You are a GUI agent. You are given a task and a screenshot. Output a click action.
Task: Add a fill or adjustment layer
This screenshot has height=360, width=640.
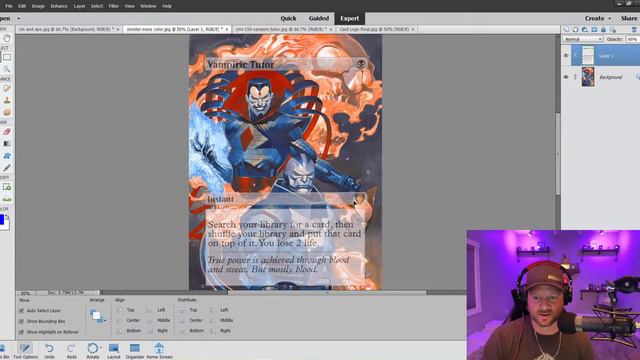point(585,29)
